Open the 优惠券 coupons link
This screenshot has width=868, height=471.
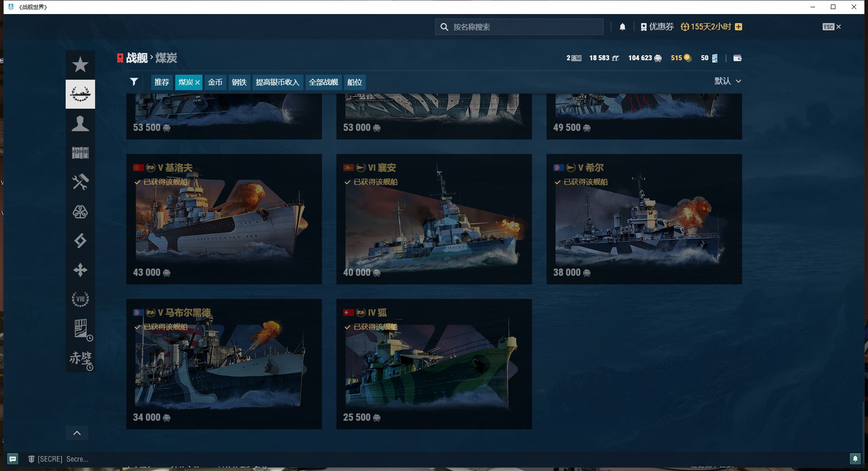(x=657, y=27)
